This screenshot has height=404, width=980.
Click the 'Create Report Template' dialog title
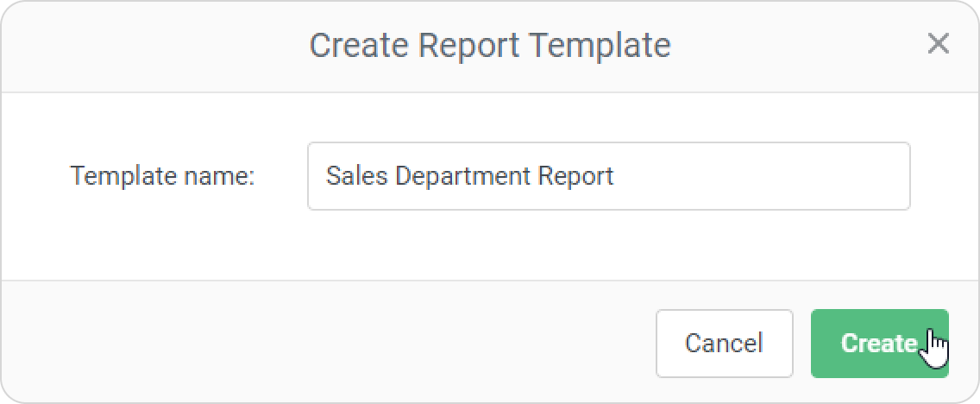pyautogui.click(x=490, y=45)
